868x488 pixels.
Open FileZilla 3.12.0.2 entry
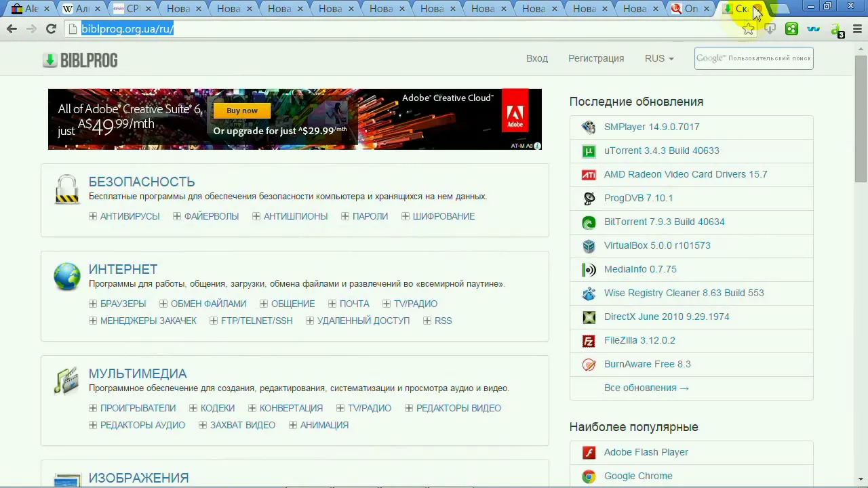(639, 340)
